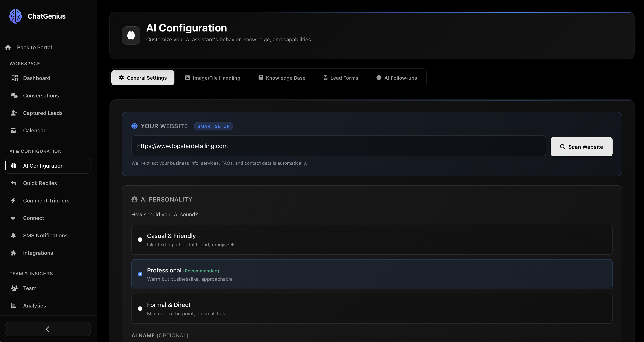Open the Dashboard from the sidebar

point(37,78)
